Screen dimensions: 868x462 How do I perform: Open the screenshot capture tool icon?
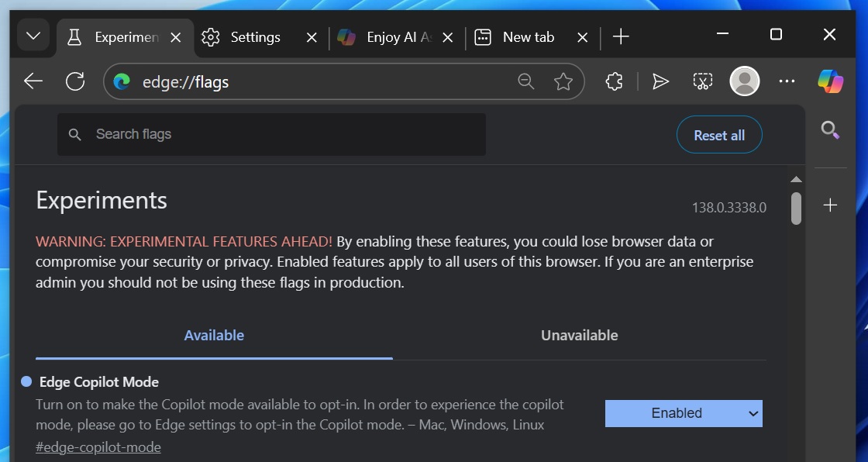click(702, 81)
